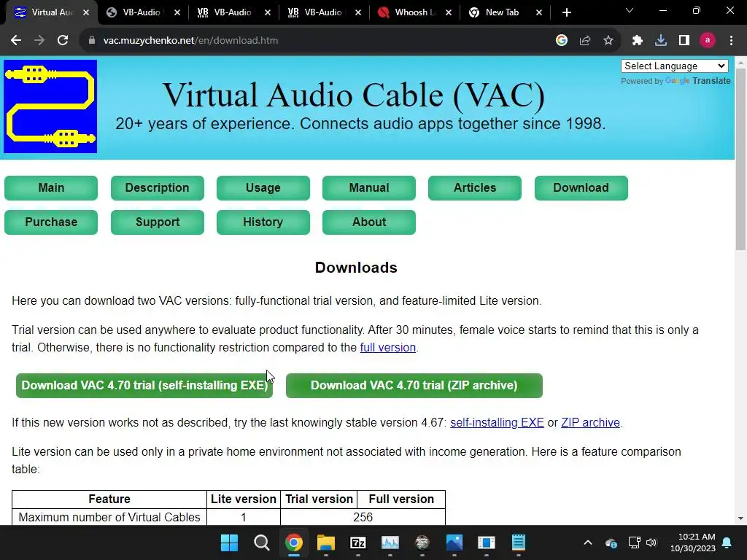Click the Google icon in address bar
Image resolution: width=747 pixels, height=560 pixels.
562,41
